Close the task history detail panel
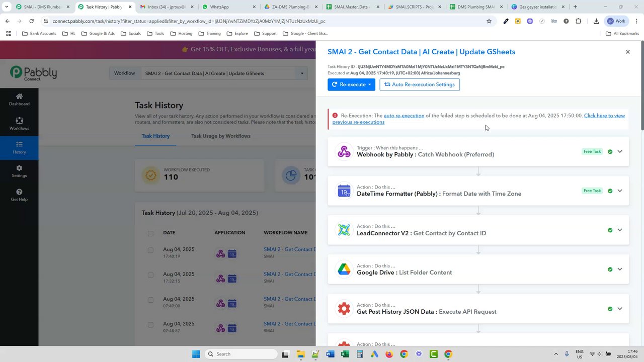The width and height of the screenshot is (644, 362). point(627,52)
